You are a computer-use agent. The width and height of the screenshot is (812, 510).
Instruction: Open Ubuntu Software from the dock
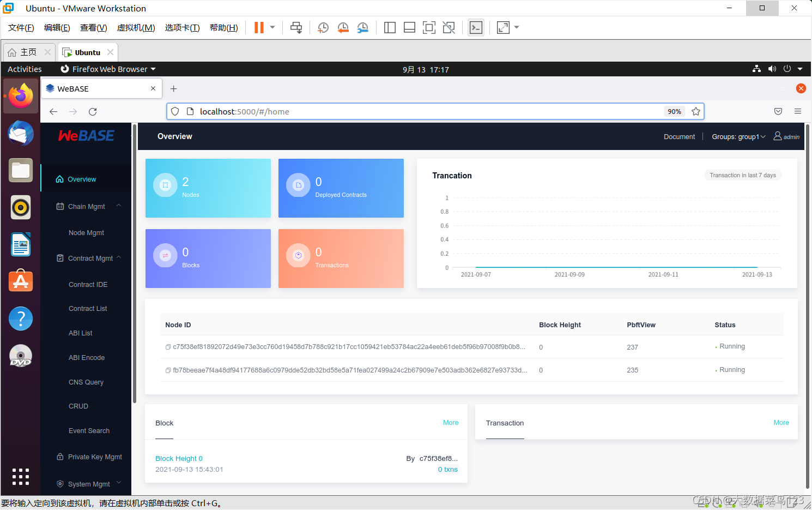21,281
